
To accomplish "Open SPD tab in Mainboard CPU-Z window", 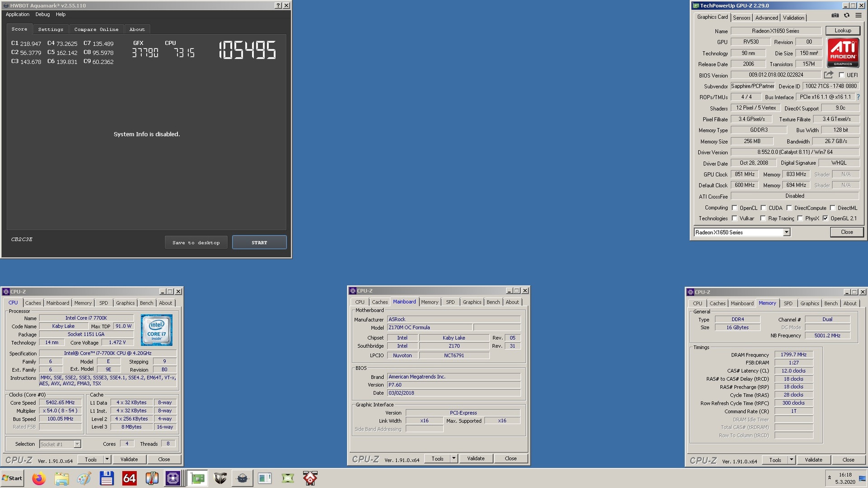I will pyautogui.click(x=450, y=302).
